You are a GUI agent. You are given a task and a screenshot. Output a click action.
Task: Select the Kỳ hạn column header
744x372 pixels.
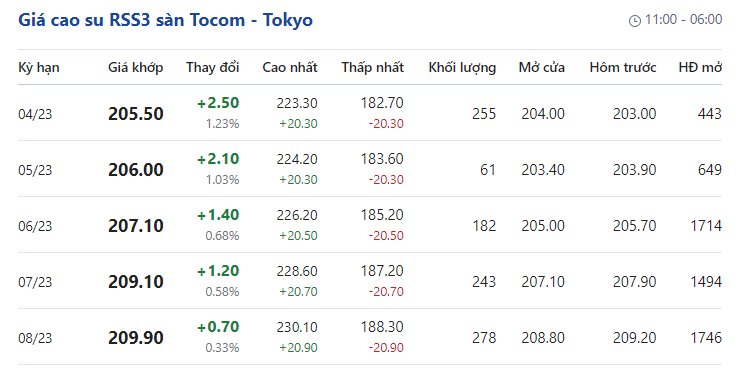[x=39, y=67]
